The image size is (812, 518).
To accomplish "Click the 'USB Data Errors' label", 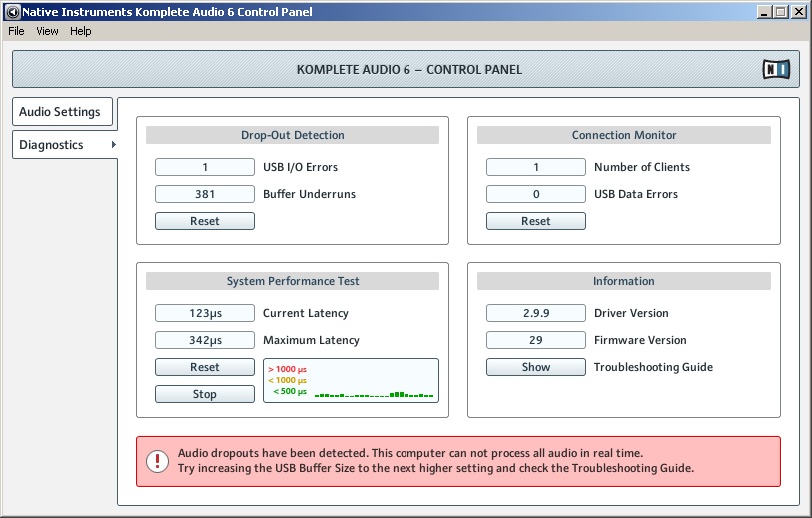I will pos(636,194).
